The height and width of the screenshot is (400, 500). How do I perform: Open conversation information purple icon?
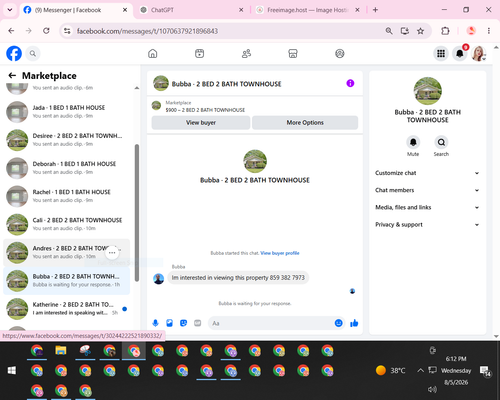pos(350,83)
